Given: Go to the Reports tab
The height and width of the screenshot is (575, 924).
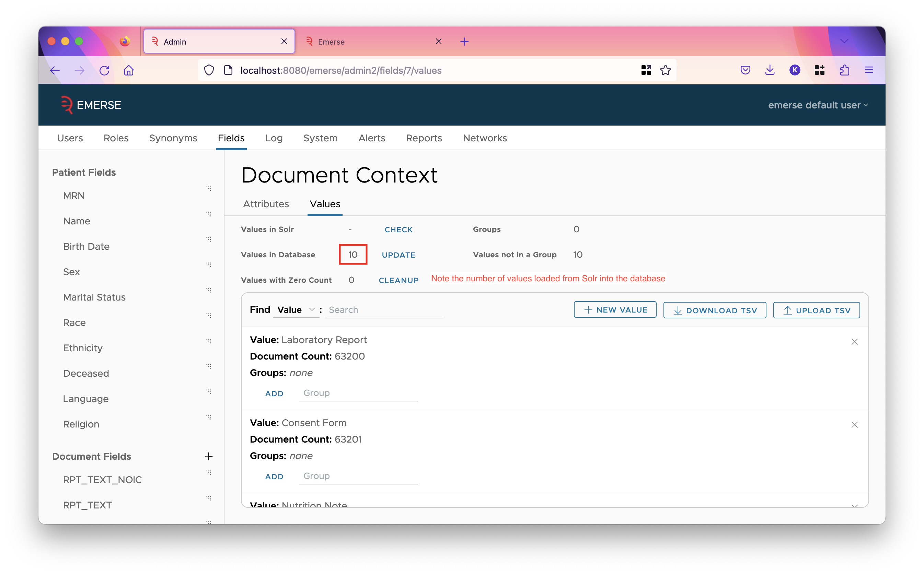Looking at the screenshot, I should (x=424, y=138).
